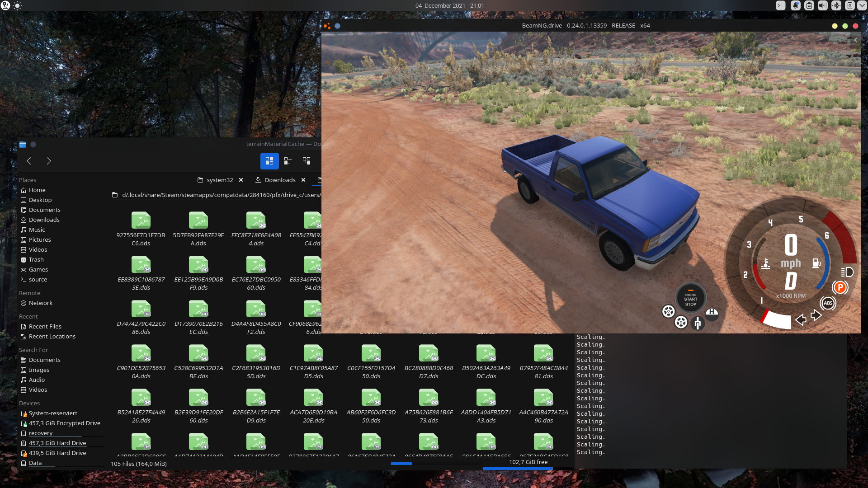Select the icons view mode button

(269, 160)
